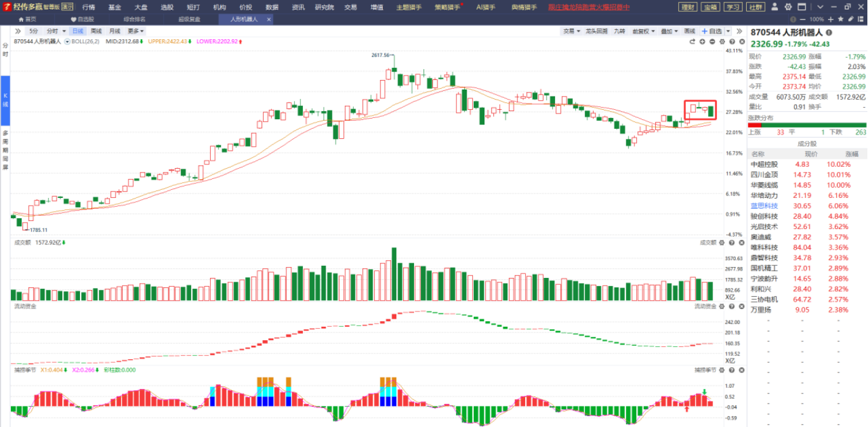Open the user account profile icon
The width and height of the screenshot is (868, 427).
pyautogui.click(x=776, y=7)
